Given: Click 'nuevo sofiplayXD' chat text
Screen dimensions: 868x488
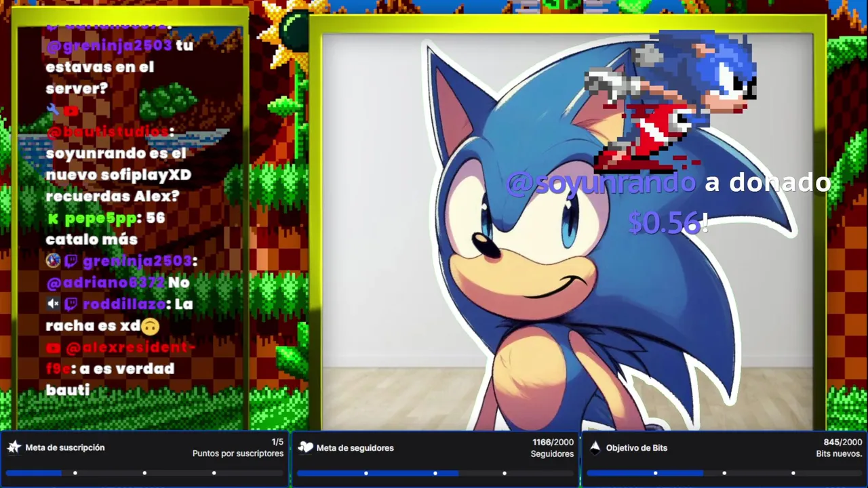Looking at the screenshot, I should click(x=119, y=175).
